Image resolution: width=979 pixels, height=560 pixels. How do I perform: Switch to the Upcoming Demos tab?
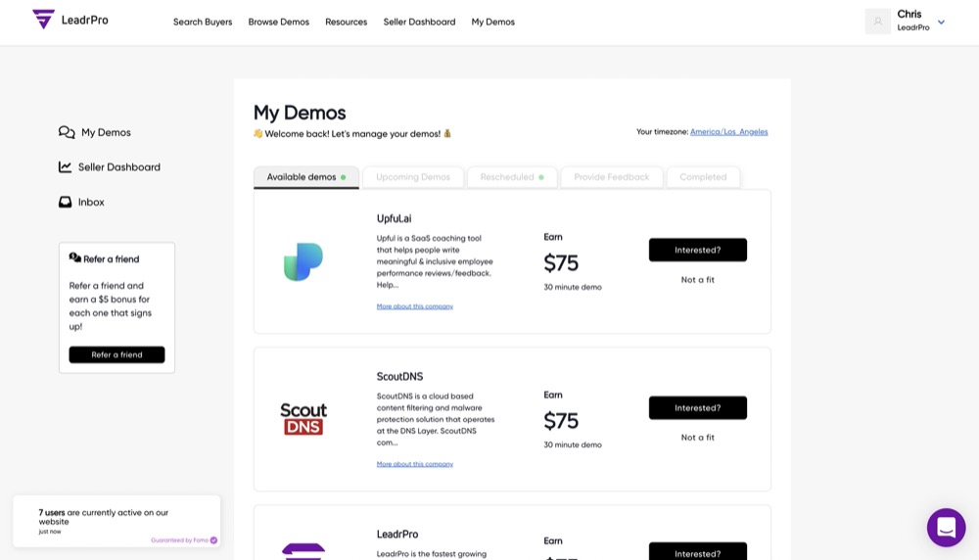tap(413, 177)
